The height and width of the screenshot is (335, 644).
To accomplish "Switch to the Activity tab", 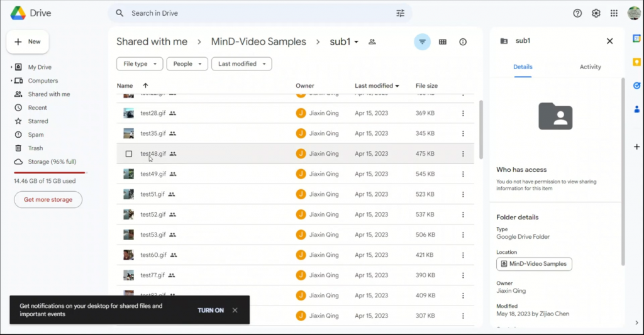I will [x=590, y=67].
